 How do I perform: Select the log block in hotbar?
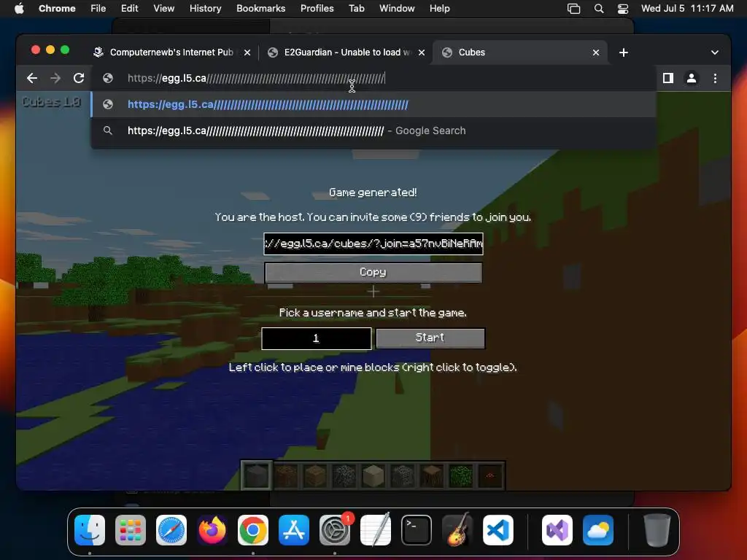tap(432, 475)
